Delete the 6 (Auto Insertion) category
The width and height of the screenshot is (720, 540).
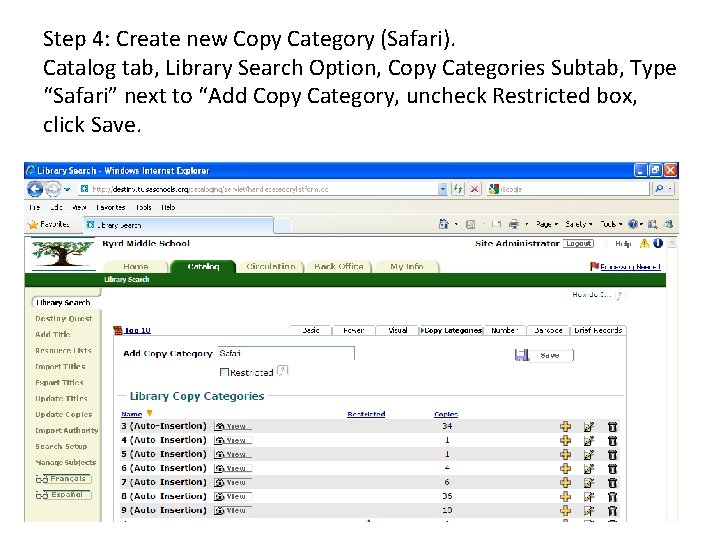[x=612, y=469]
